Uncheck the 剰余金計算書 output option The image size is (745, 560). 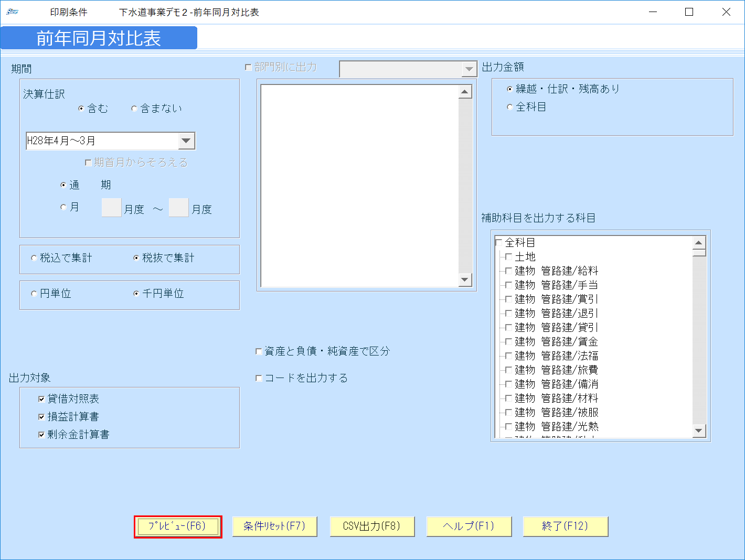tap(41, 434)
